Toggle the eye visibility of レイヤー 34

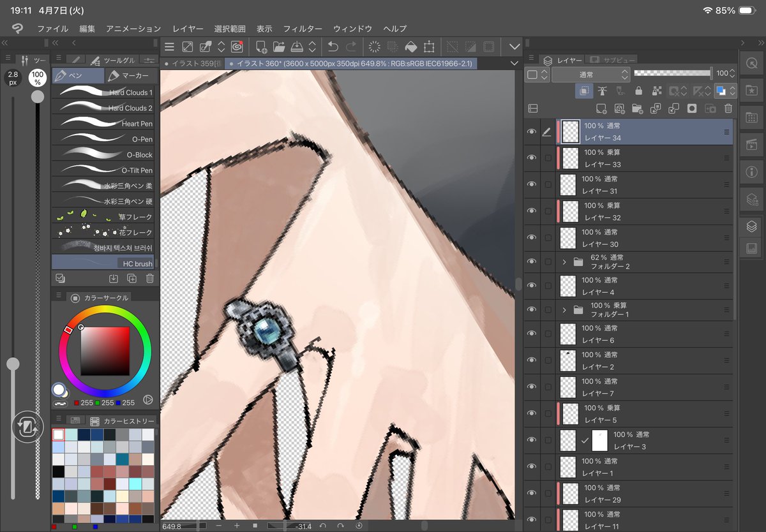click(531, 132)
